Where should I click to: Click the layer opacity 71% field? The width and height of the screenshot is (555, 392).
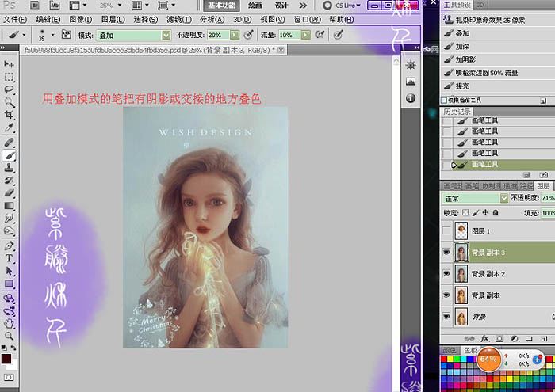coord(548,198)
